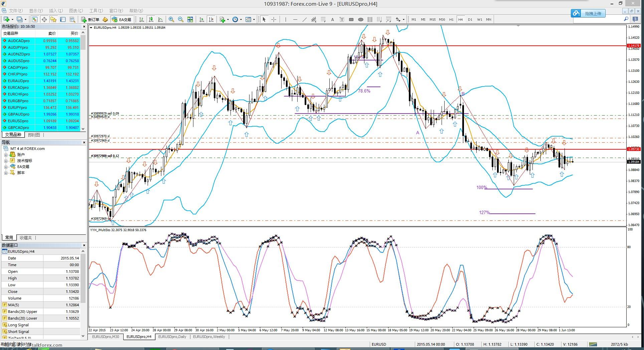Expand the 账户 tree node
The height and width of the screenshot is (350, 644).
point(6,155)
